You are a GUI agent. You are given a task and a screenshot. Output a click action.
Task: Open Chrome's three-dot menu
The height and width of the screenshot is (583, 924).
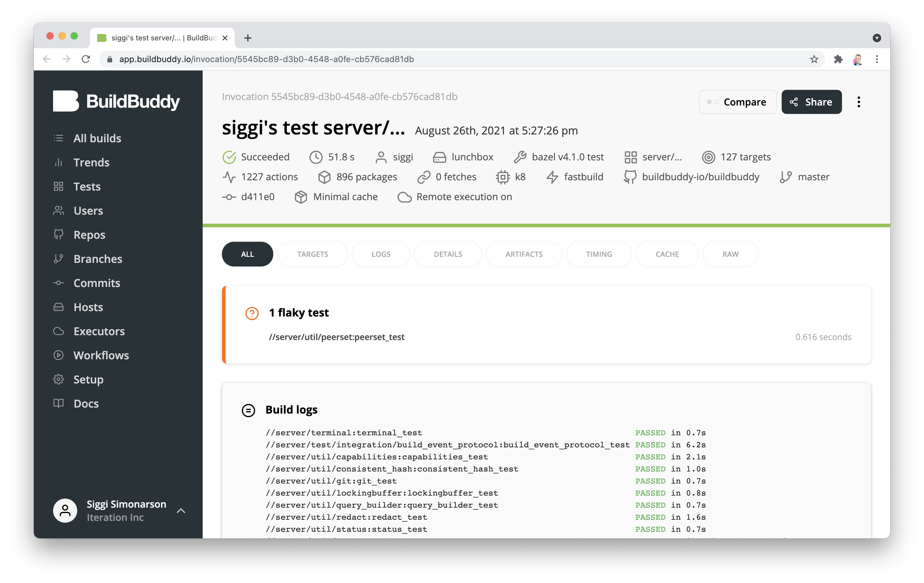[x=877, y=59]
